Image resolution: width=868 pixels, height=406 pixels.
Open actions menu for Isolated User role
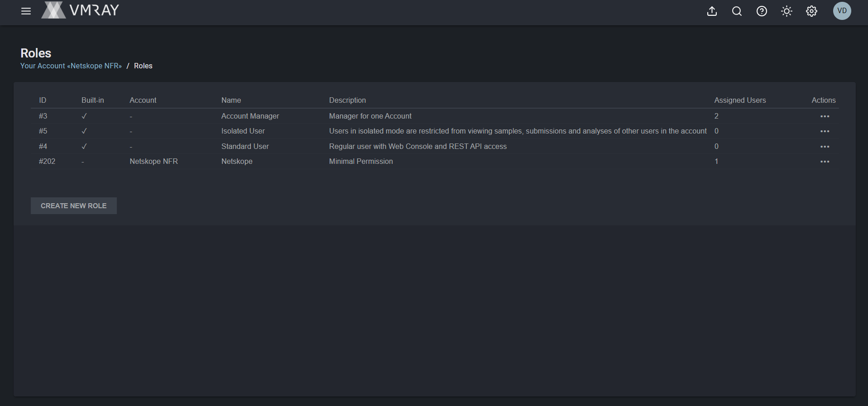pyautogui.click(x=825, y=131)
